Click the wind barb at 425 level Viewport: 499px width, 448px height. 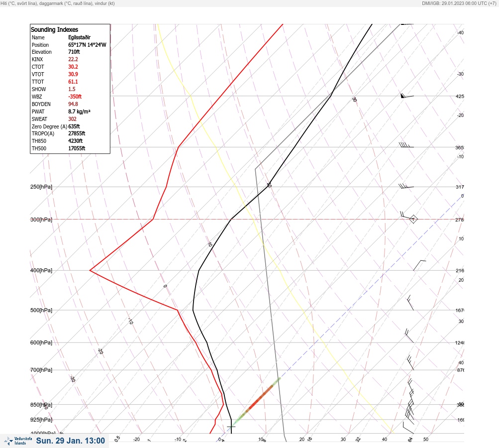[x=407, y=96]
